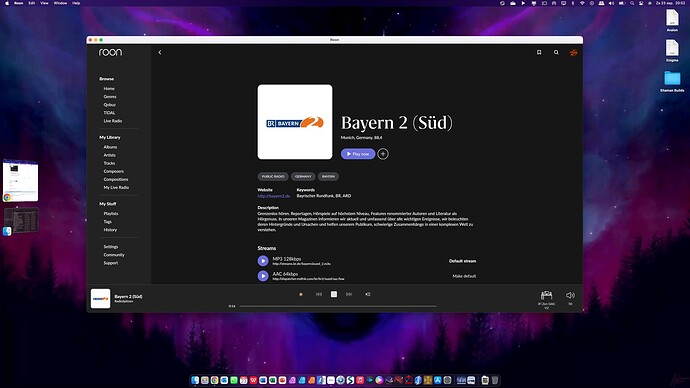Open the bayern2.de website link
The width and height of the screenshot is (690, 388).
[274, 196]
